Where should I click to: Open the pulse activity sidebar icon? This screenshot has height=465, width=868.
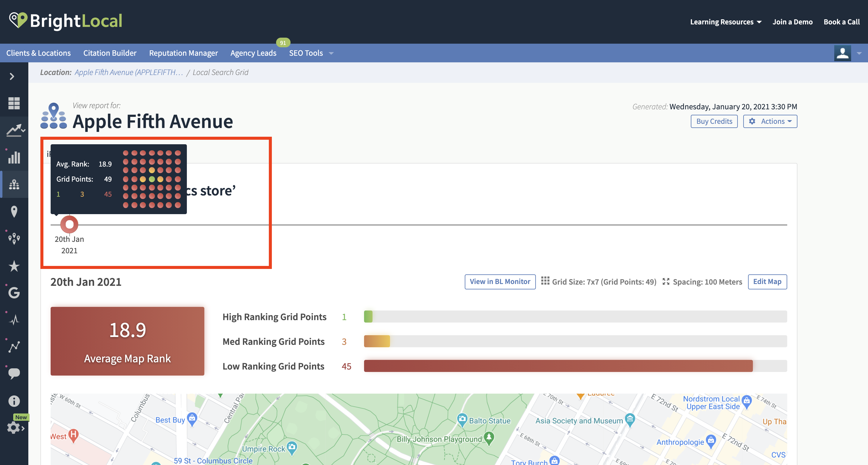(14, 320)
